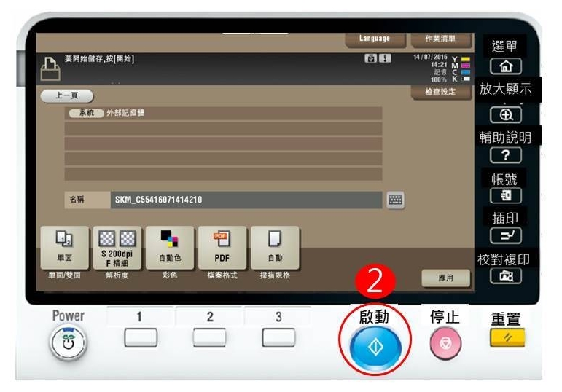Select the 外部記憶體 external memory label

(x=125, y=113)
